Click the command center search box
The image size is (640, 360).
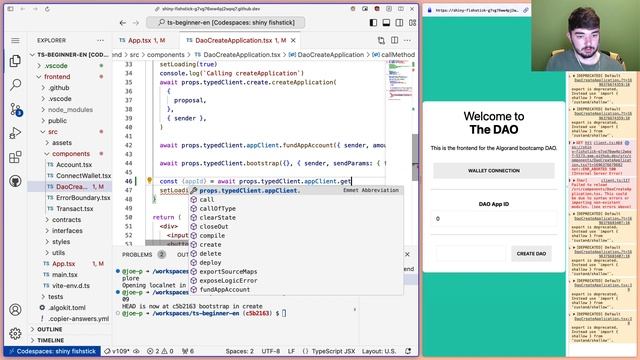point(225,22)
